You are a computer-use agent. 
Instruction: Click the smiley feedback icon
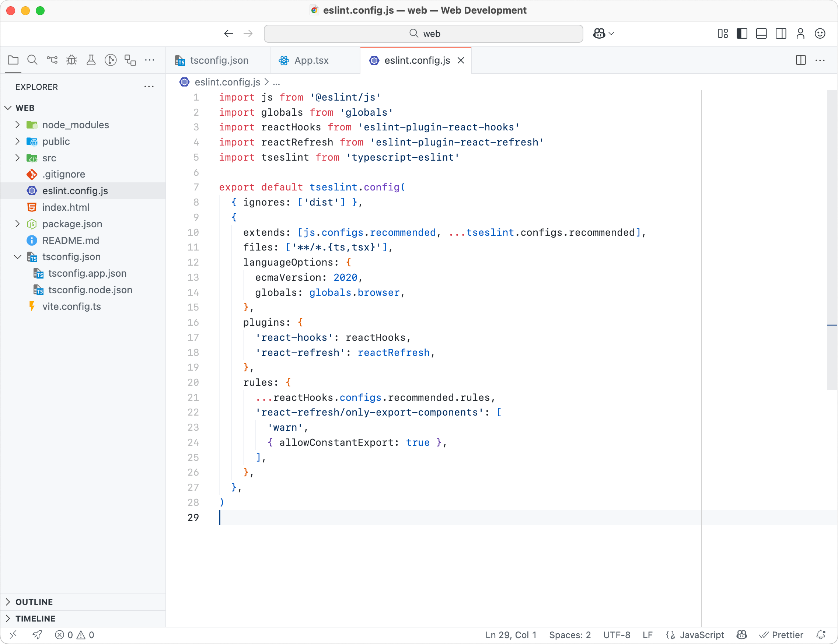(x=820, y=34)
